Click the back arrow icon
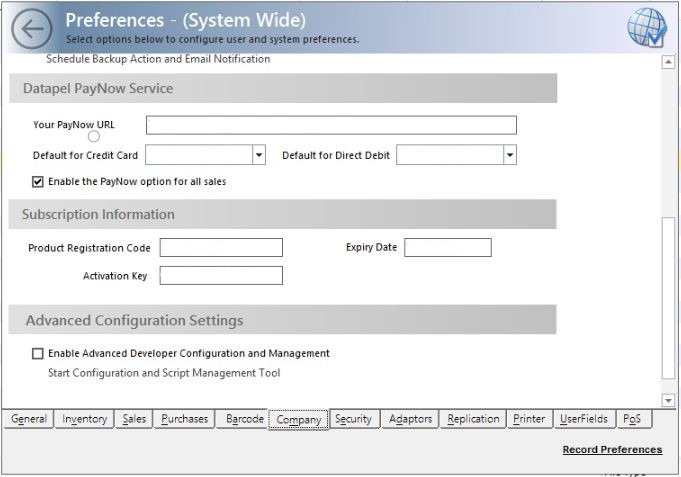The width and height of the screenshot is (681, 477). (32, 28)
